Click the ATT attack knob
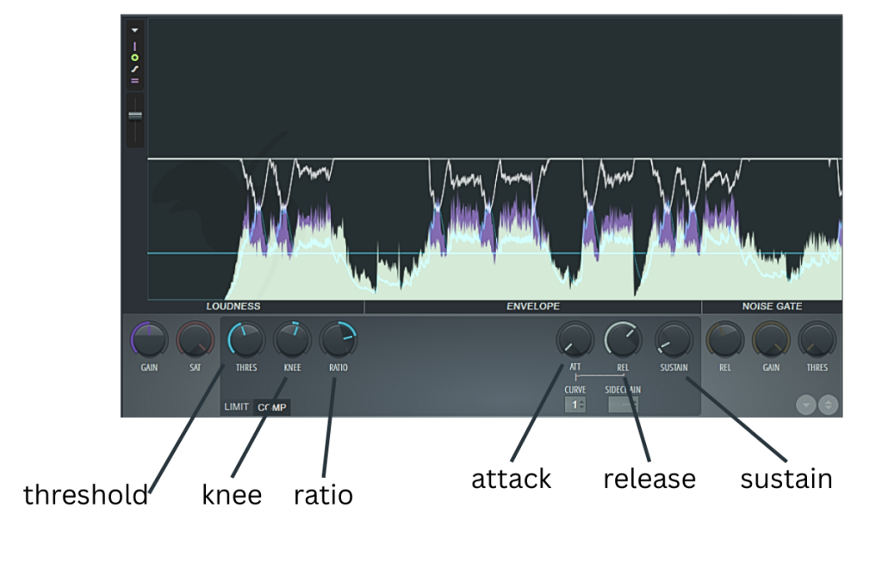Viewport: 882px width, 588px height. pos(575,340)
